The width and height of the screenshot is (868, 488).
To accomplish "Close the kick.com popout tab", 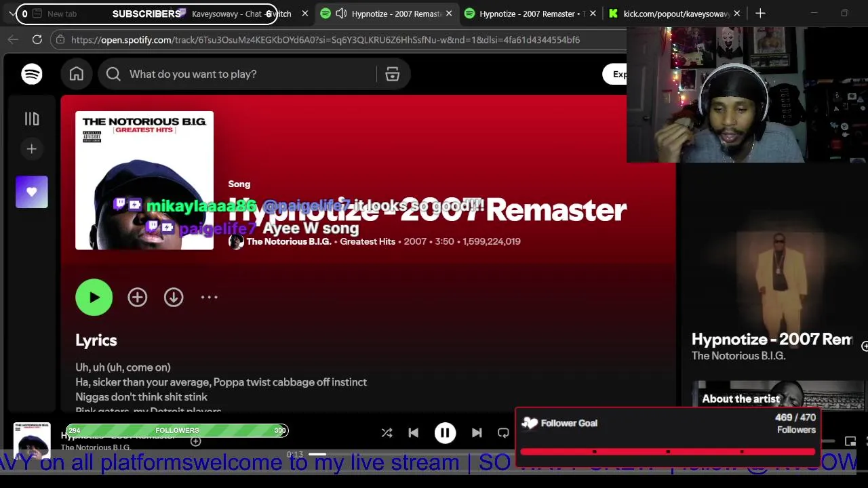I will pyautogui.click(x=737, y=14).
